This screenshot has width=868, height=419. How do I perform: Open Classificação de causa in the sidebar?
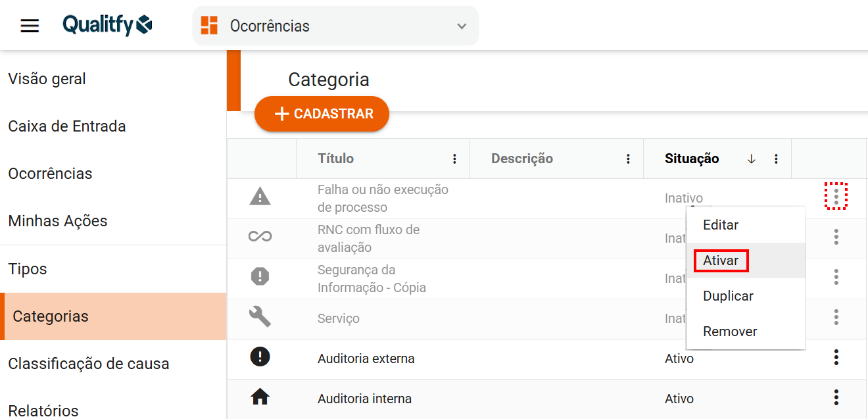(x=89, y=364)
